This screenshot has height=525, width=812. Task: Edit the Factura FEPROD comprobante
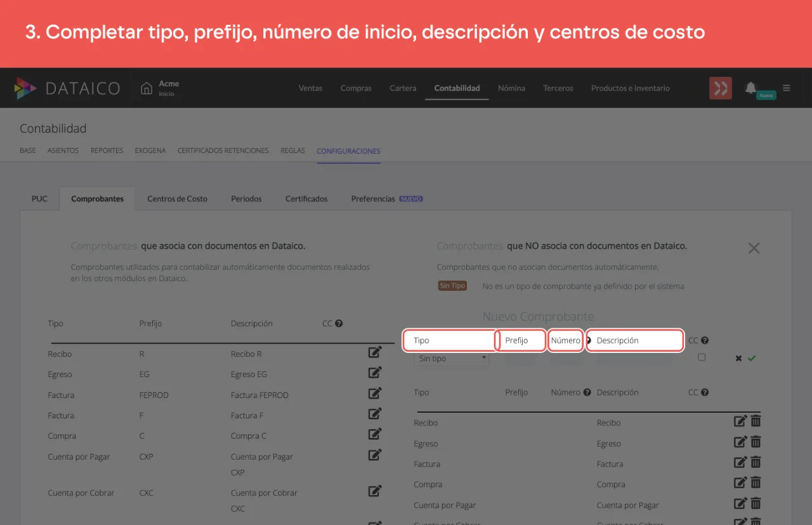(375, 393)
